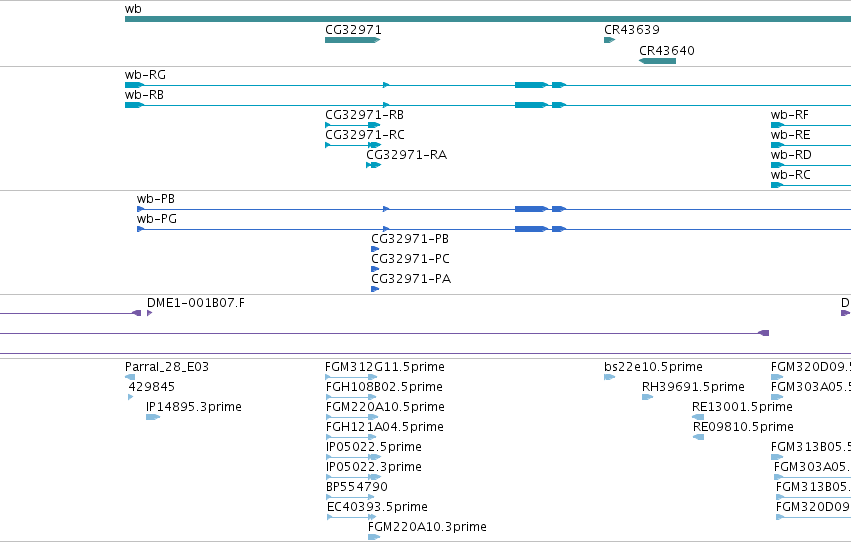This screenshot has width=851, height=542.
Task: Click the CG32971-RA transcript glyph
Action: 373,165
